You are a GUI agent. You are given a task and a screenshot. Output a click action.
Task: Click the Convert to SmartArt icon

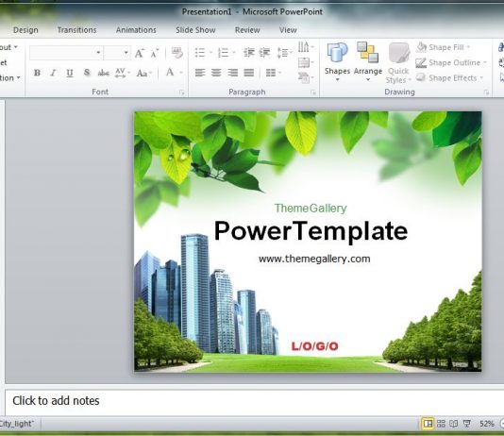pos(304,77)
